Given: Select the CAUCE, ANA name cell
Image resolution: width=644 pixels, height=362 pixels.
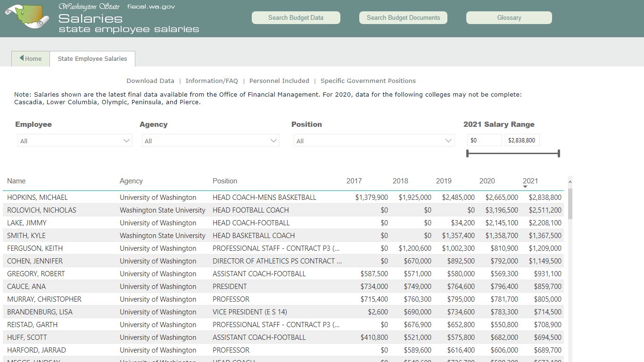Looking at the screenshot, I should [x=26, y=287].
